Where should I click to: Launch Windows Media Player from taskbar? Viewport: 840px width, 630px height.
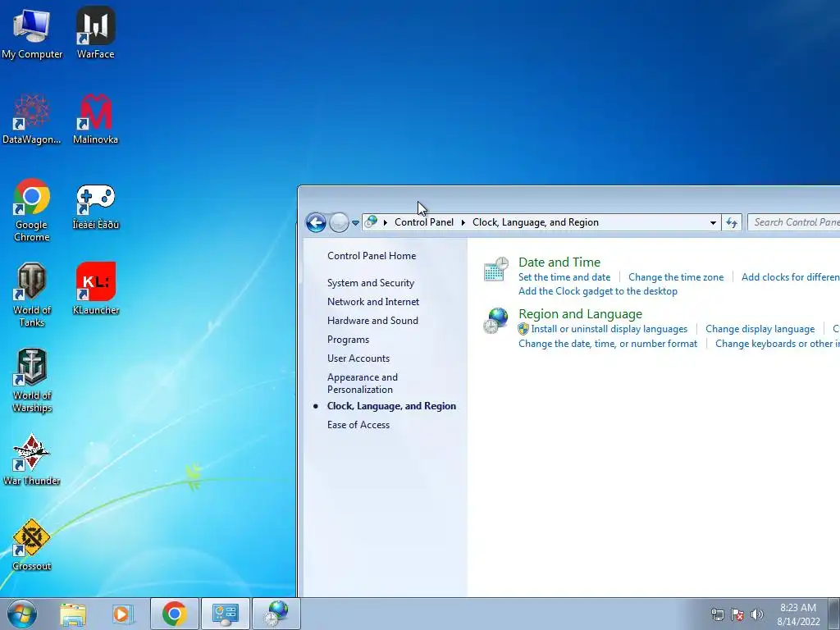(122, 614)
